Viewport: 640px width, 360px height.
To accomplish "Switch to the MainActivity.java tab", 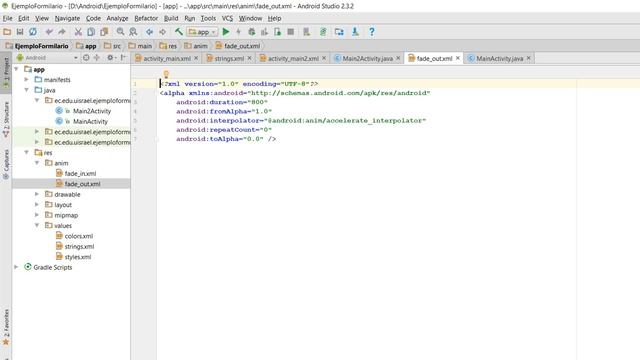I will point(500,58).
